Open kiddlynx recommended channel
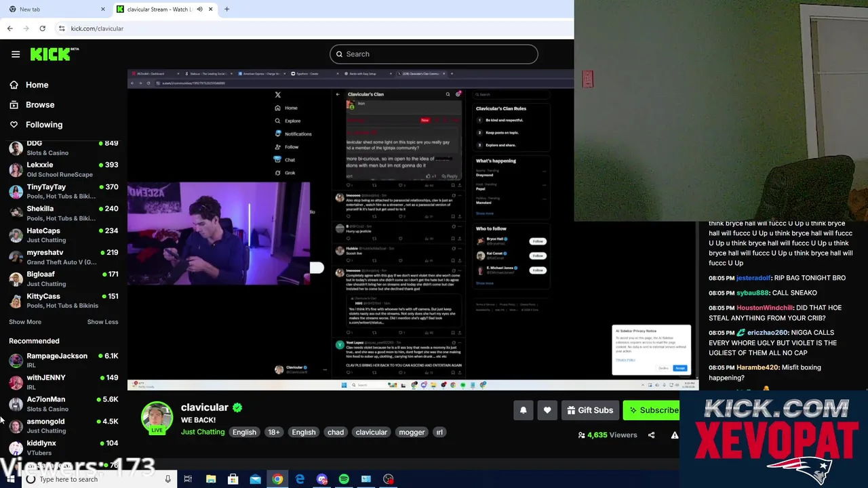868x488 pixels. (63, 447)
